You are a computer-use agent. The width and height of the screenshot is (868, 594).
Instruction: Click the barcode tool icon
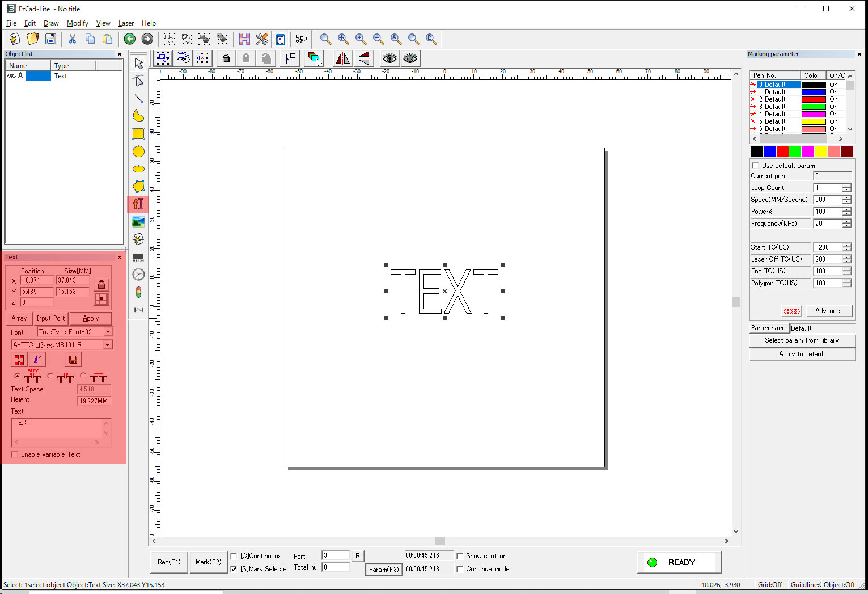coord(138,258)
